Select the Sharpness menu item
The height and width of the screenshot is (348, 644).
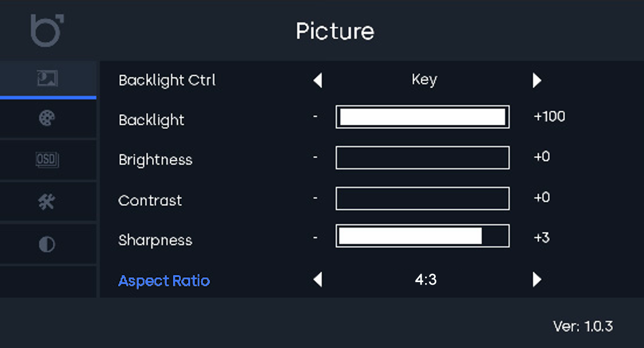155,240
